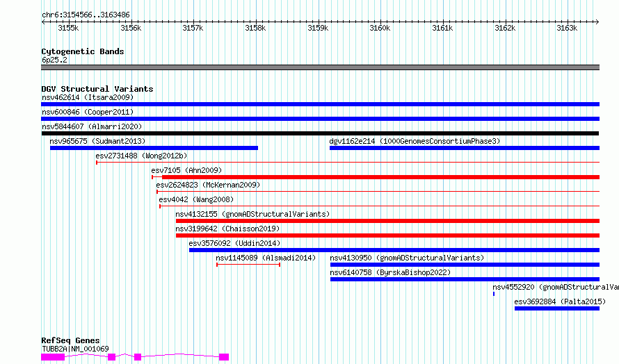
Task: Click the nsv965675 (Sudmant2013) label
Action: [97, 141]
